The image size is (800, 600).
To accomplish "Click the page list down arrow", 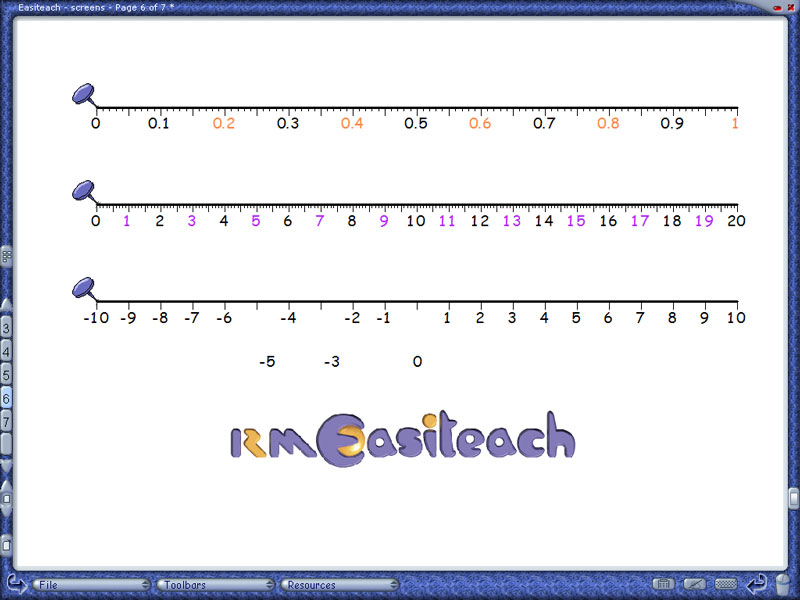I will [6, 465].
